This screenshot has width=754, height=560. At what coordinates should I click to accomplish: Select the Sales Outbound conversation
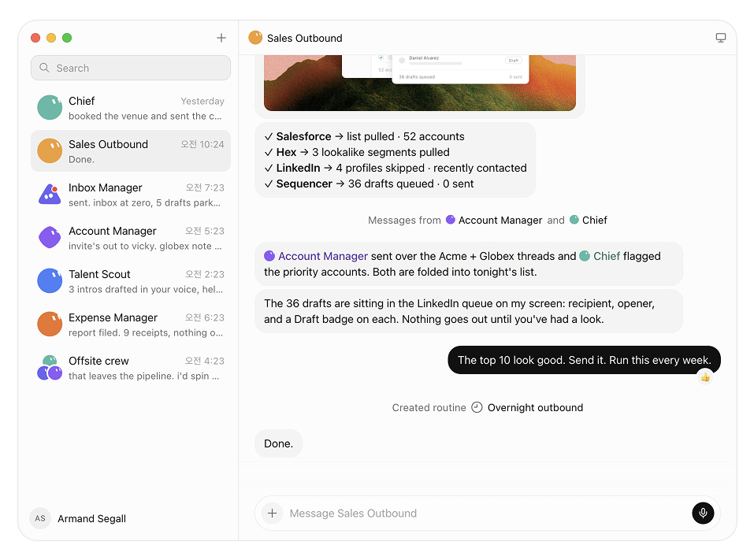click(x=131, y=151)
